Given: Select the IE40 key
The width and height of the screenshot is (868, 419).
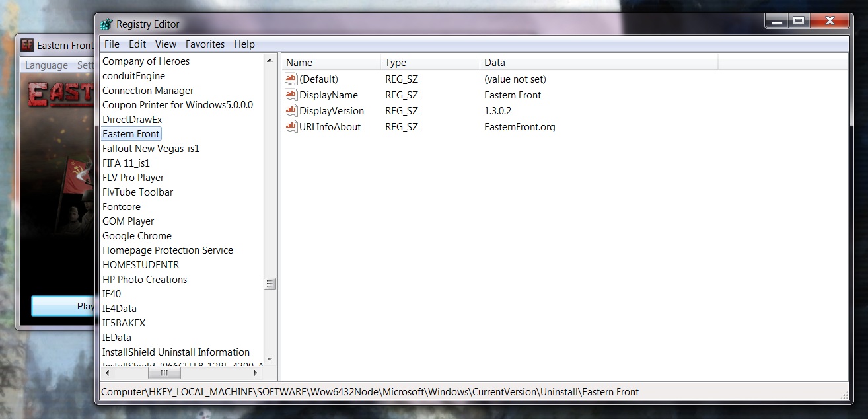Looking at the screenshot, I should tap(112, 294).
